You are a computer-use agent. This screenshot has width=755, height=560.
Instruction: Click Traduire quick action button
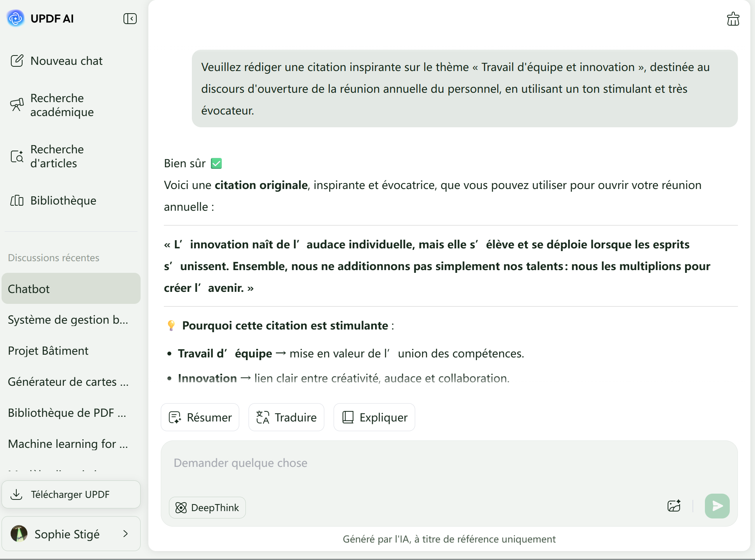pos(286,417)
